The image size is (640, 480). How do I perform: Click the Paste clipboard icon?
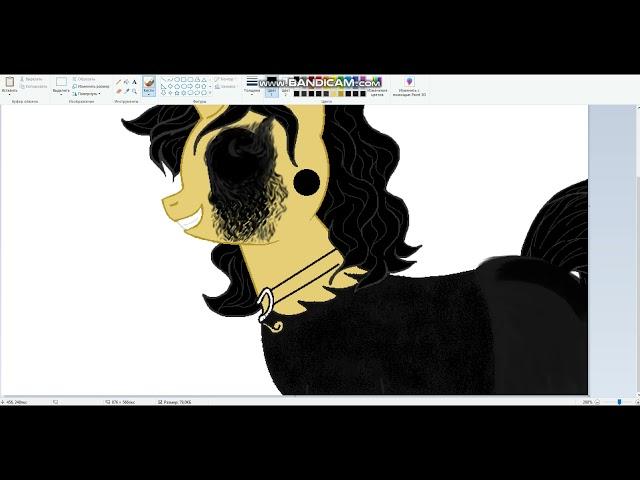[x=9, y=82]
